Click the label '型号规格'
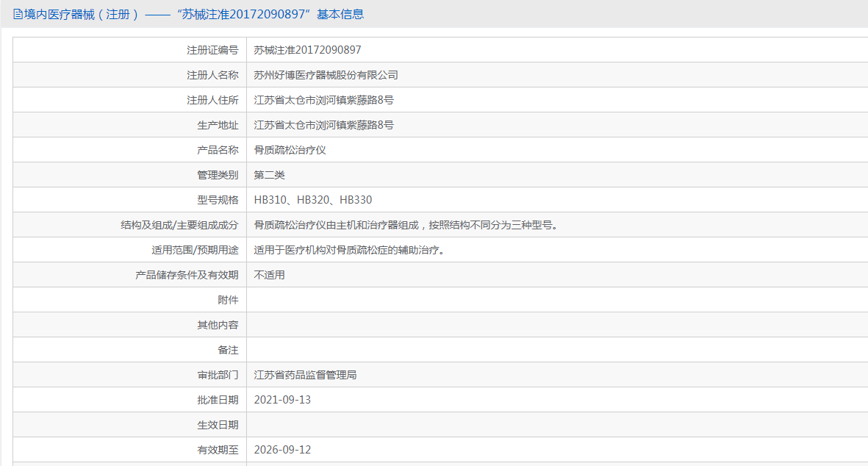Image resolution: width=868 pixels, height=466 pixels. tap(218, 200)
